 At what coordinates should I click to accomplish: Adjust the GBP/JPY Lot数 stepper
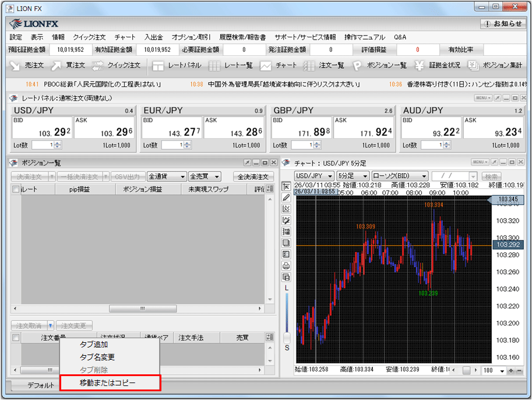(317, 145)
